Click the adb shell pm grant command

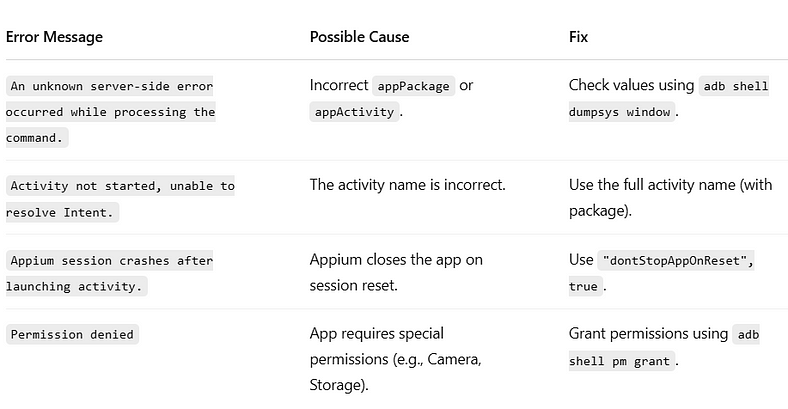[x=664, y=348]
